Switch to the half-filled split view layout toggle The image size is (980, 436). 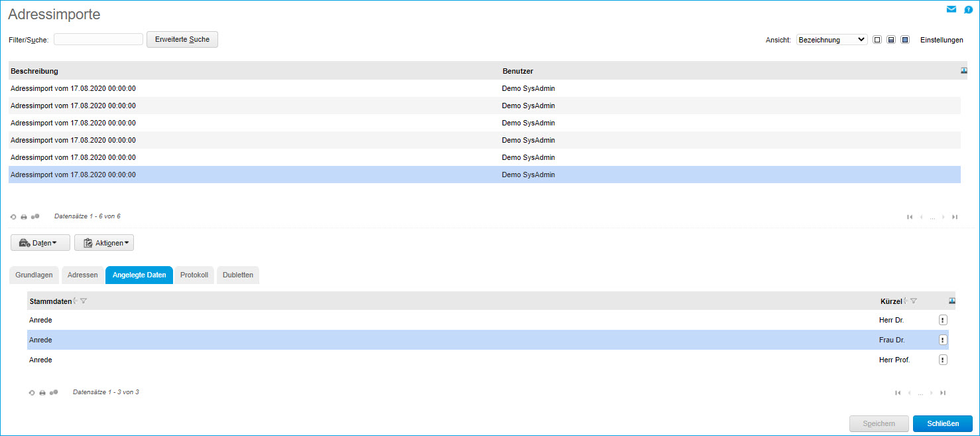point(891,40)
